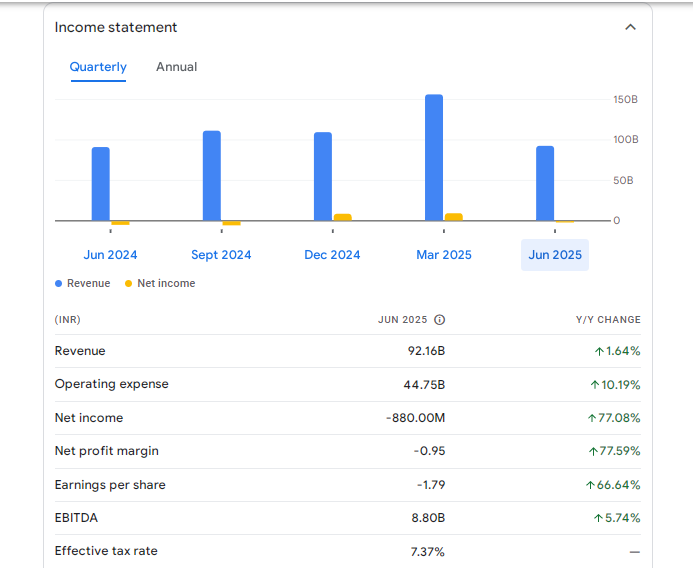Screen dimensions: 693x568
Task: Click the yellow Net income legend dot
Action: (129, 284)
